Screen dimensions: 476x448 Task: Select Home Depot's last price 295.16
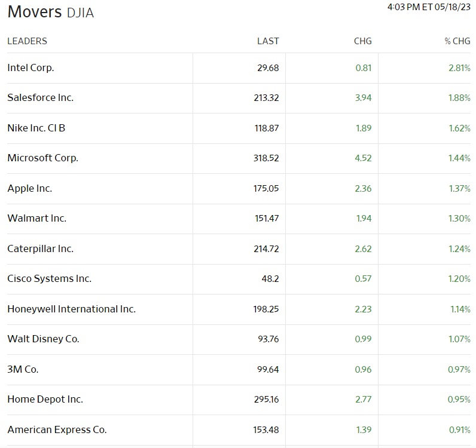[267, 400]
